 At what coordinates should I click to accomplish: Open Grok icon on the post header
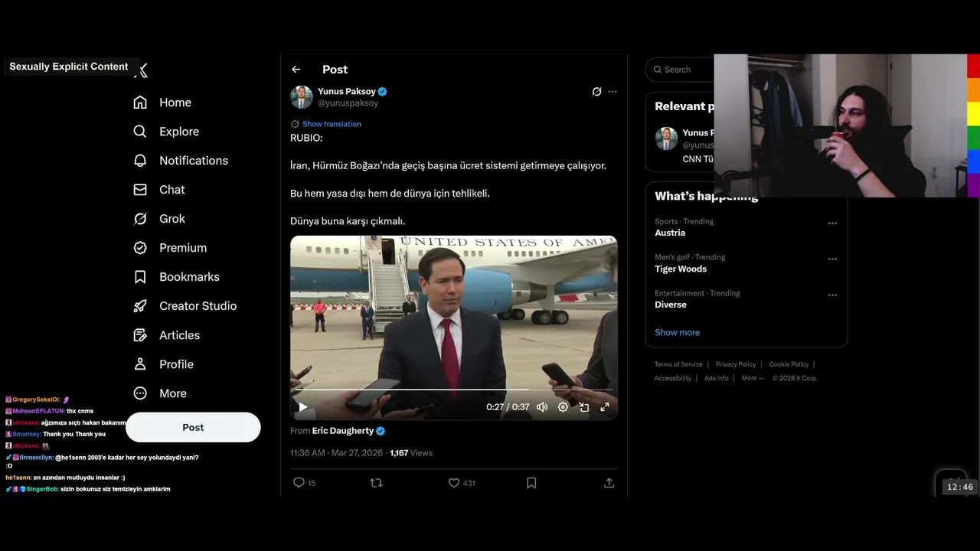(x=596, y=92)
